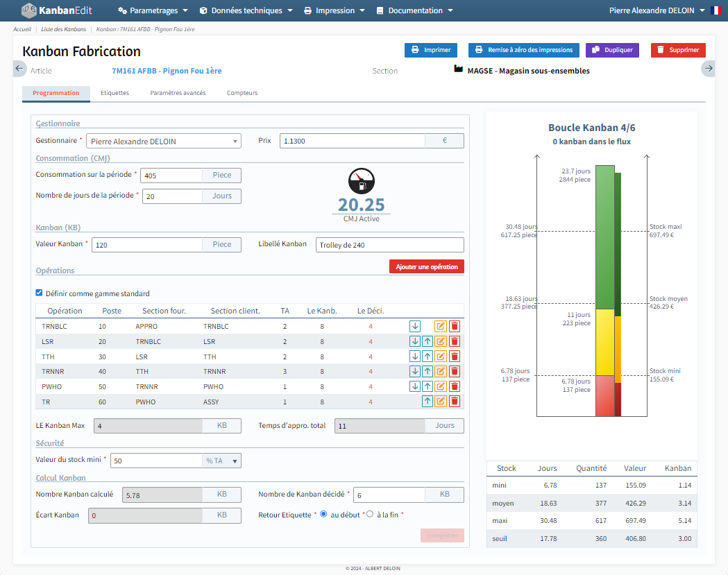Click the purple Dupliquer button

coord(612,50)
